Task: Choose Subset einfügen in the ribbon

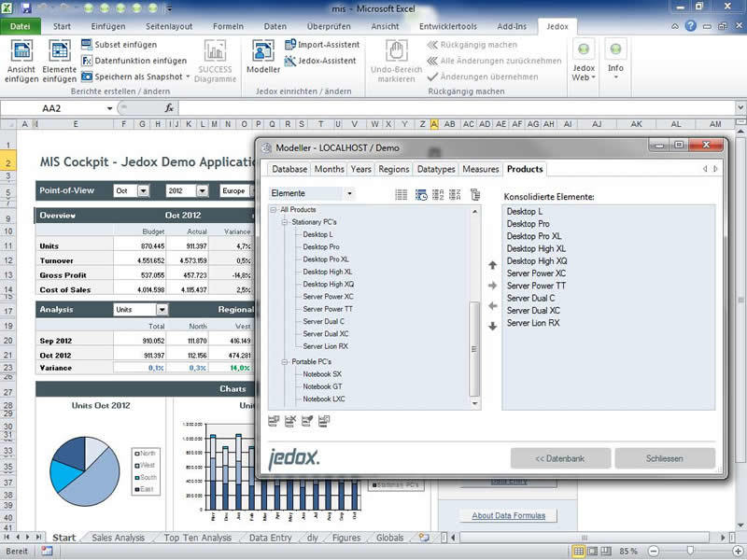Action: click(x=119, y=45)
